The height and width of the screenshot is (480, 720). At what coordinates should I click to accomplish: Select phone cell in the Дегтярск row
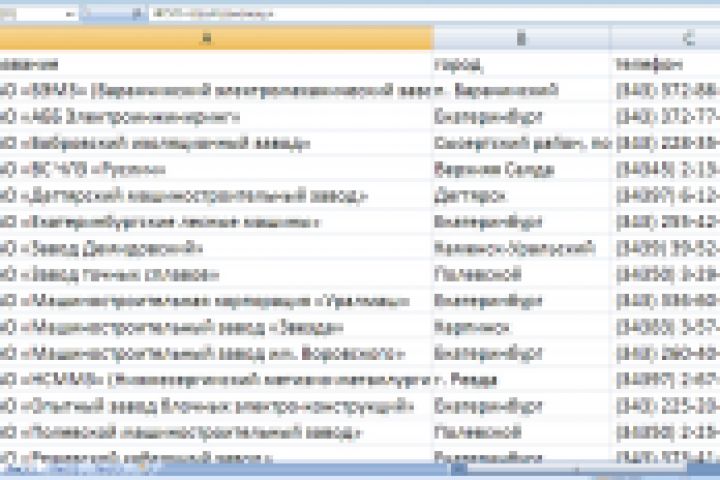point(665,196)
